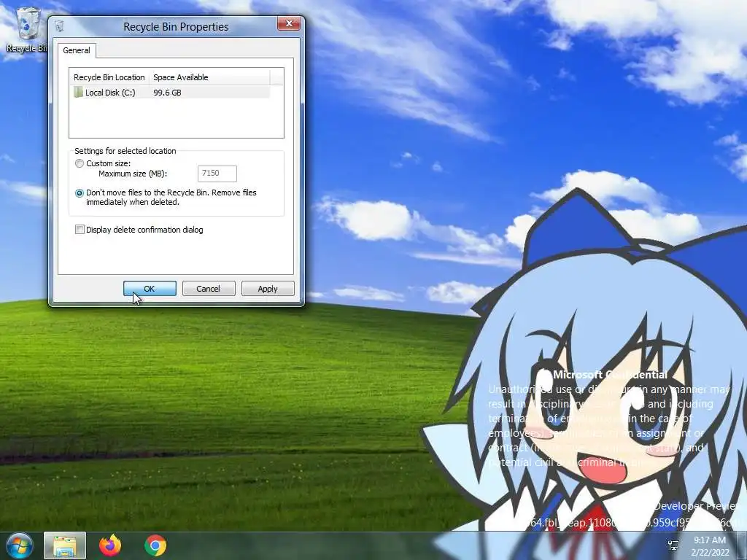Click the Cancel button
This screenshot has height=560, width=747.
coord(209,289)
